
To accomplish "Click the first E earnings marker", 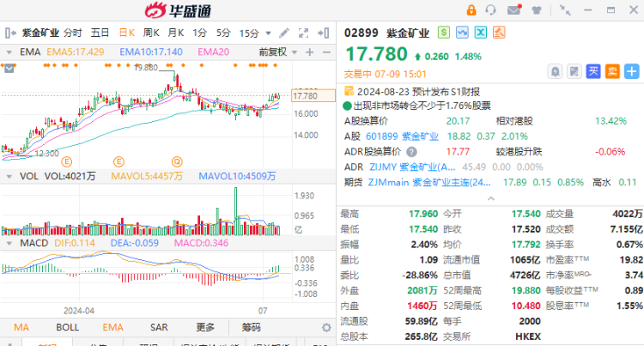I will 66,161.
